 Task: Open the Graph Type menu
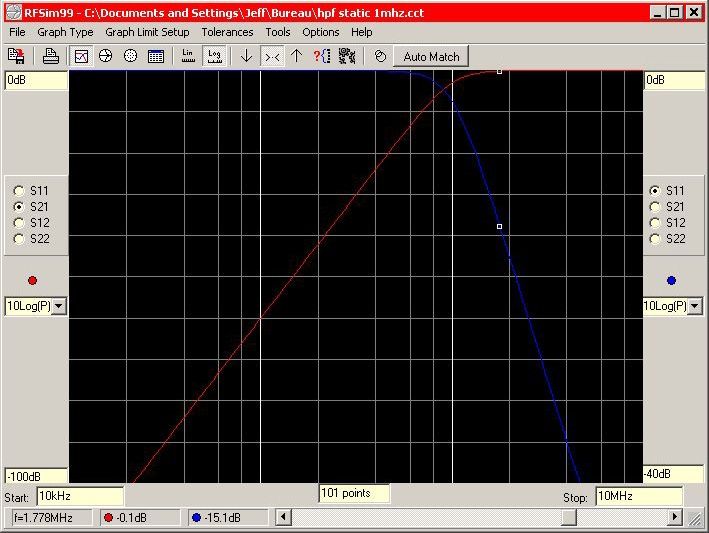[65, 32]
